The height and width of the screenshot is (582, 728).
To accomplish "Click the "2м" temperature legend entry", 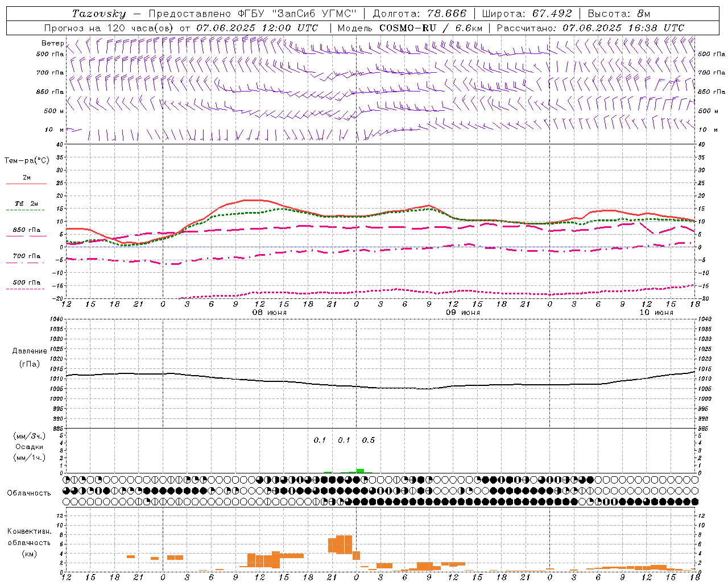I will (x=27, y=177).
